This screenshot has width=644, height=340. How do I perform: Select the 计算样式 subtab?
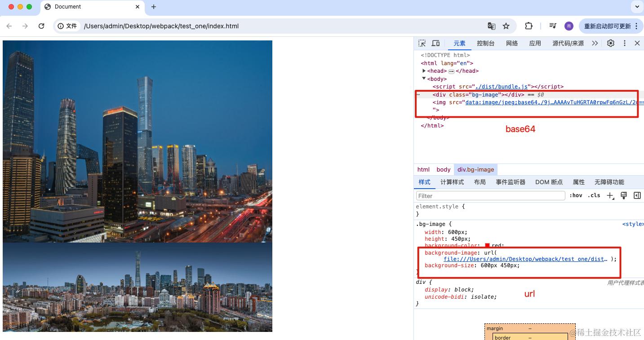click(452, 182)
